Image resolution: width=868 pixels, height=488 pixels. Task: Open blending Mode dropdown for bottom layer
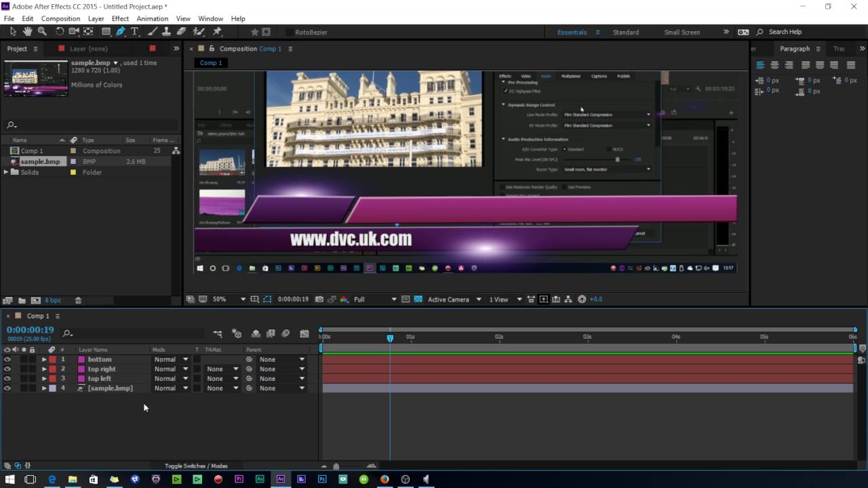coord(171,360)
